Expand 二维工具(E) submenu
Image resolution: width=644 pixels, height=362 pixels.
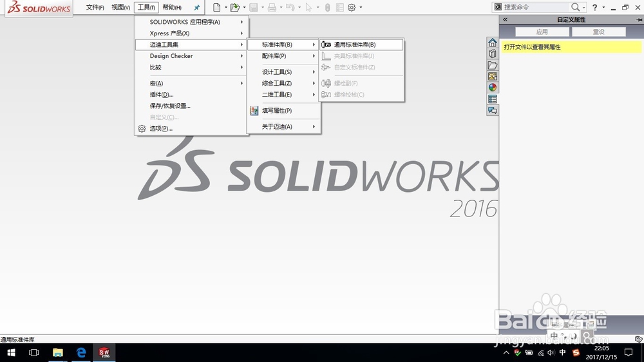(x=284, y=95)
